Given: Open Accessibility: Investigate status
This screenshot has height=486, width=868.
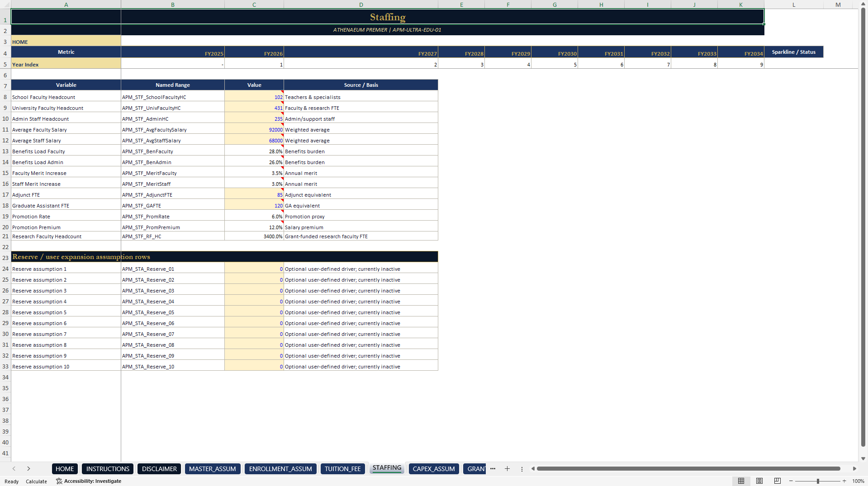Looking at the screenshot, I should (89, 481).
